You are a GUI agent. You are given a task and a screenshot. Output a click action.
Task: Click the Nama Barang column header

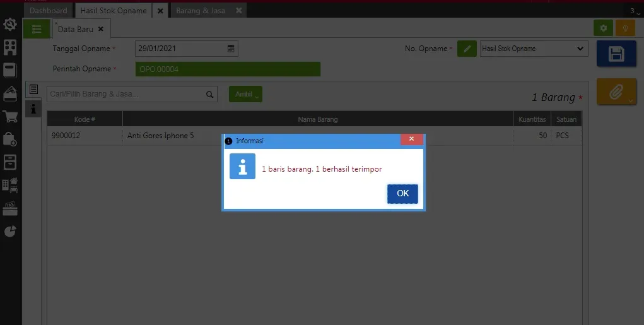click(x=318, y=119)
